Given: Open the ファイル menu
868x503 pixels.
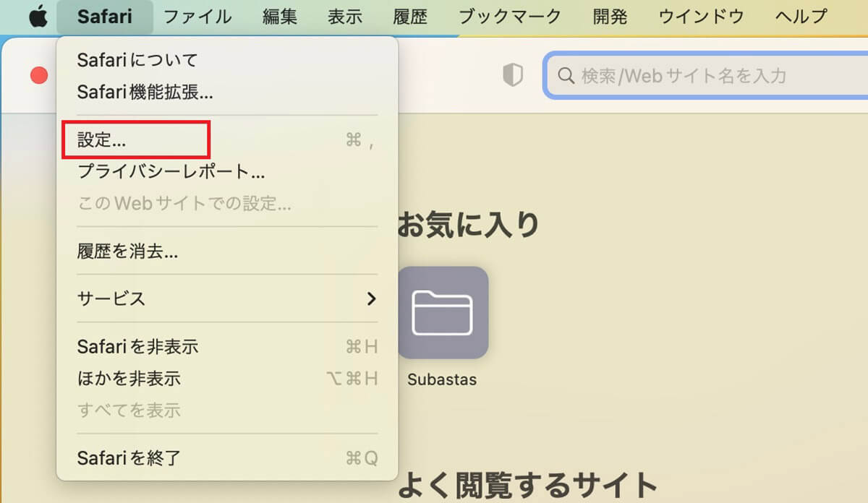Looking at the screenshot, I should pyautogui.click(x=197, y=17).
